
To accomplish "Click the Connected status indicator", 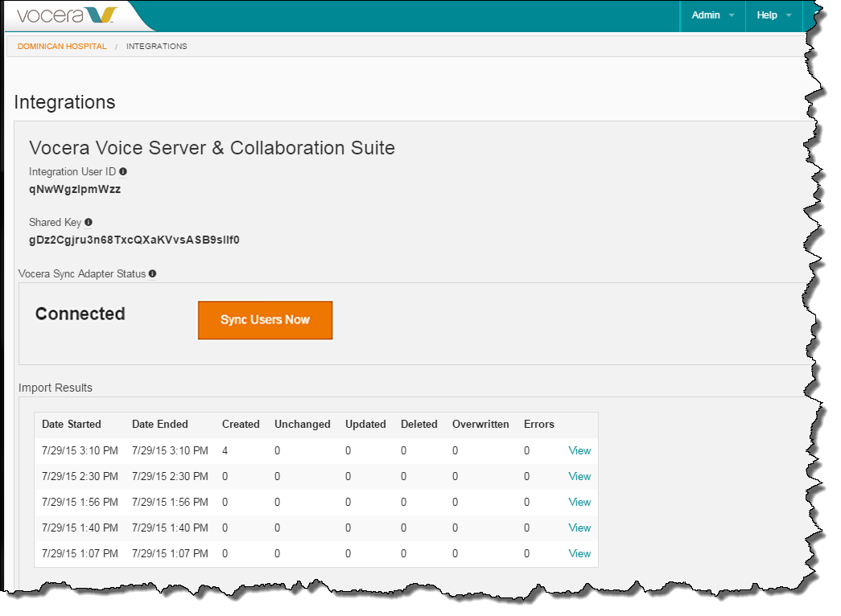I will 80,314.
